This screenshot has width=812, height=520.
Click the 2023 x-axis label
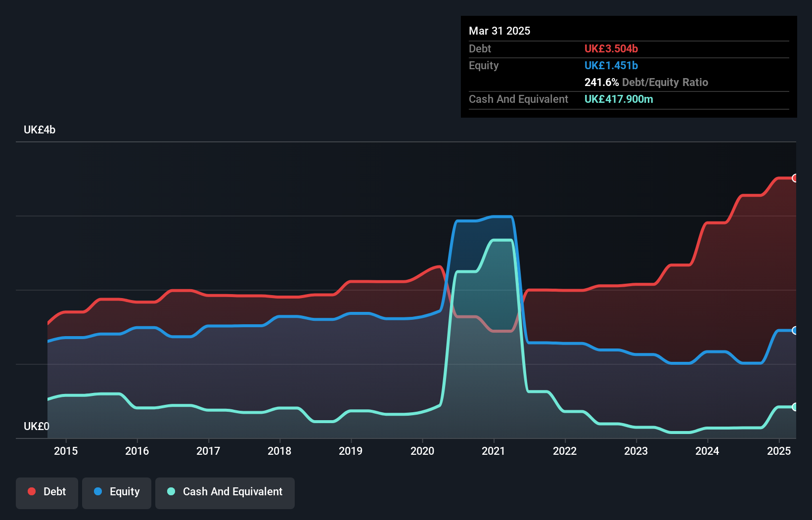click(x=636, y=451)
